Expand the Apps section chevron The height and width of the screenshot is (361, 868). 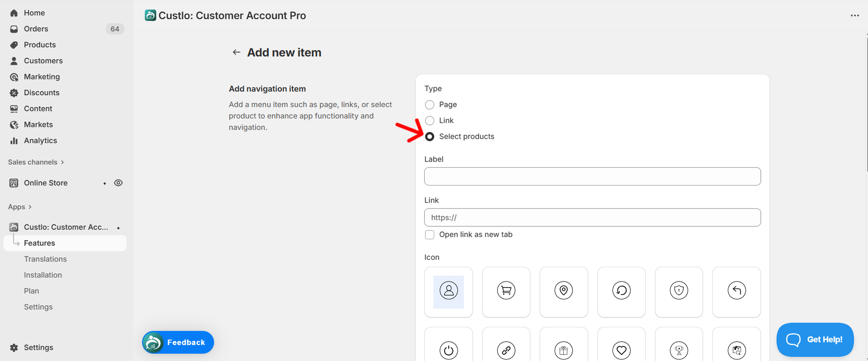30,207
